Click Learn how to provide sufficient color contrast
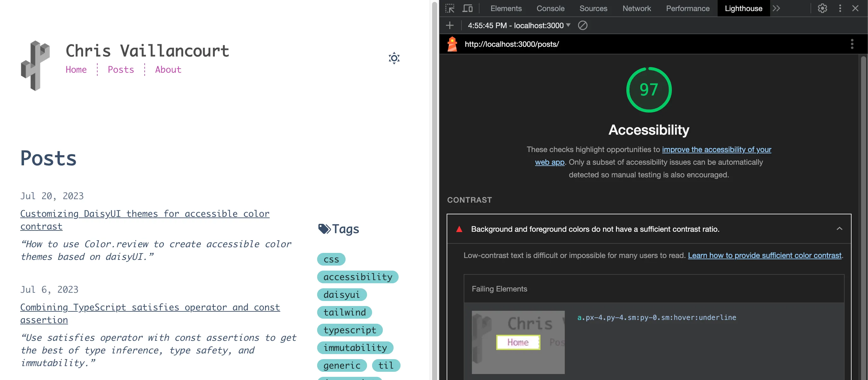Viewport: 868px width, 380px height. coord(765,255)
